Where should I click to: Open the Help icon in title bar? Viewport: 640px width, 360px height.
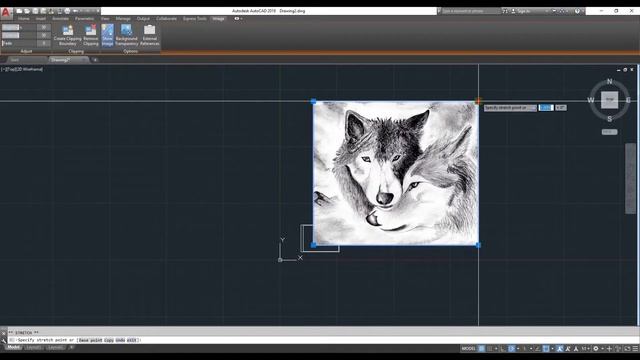pos(577,11)
